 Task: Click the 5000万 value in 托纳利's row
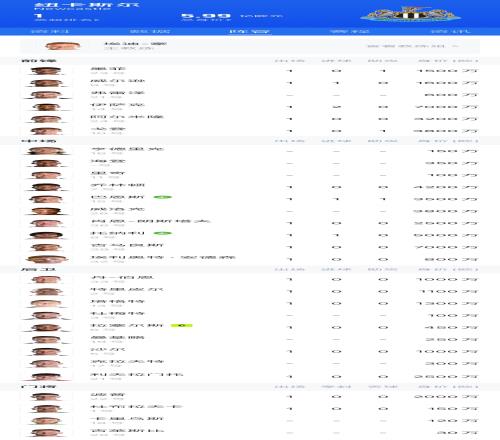coord(445,235)
